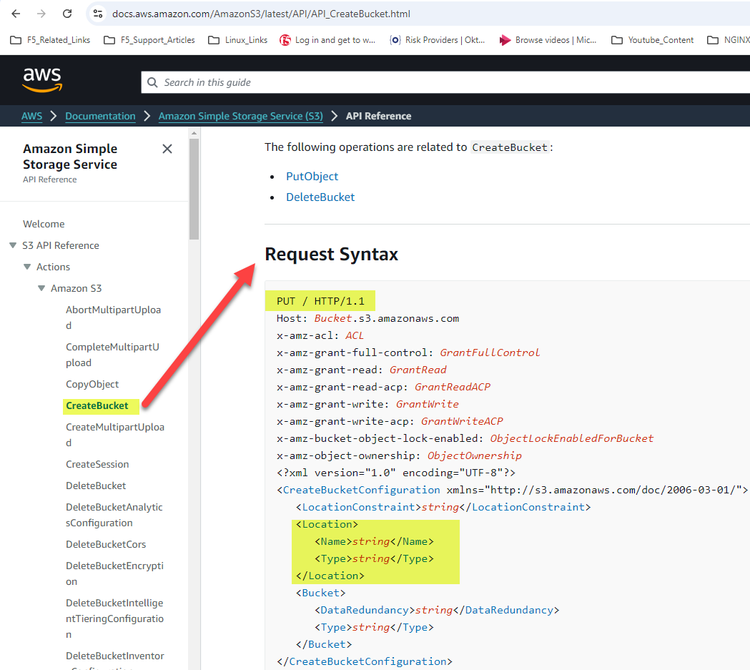Open the Youtube_Content bookmark folder

point(652,40)
